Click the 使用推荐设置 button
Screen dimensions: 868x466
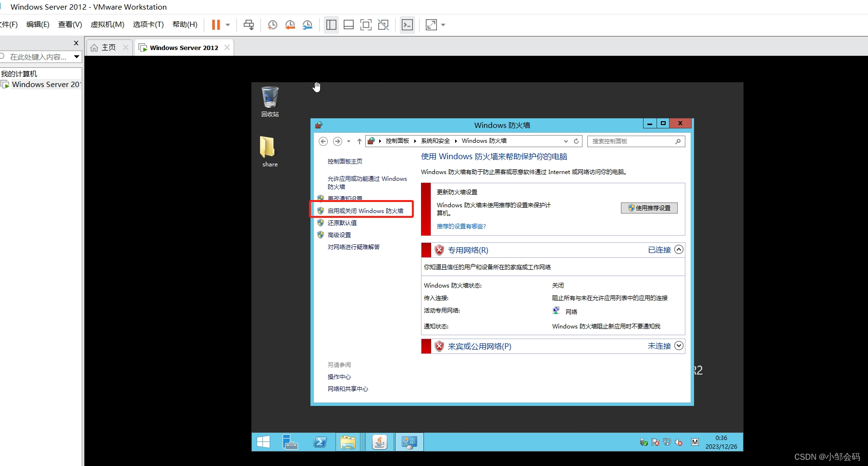pos(649,208)
